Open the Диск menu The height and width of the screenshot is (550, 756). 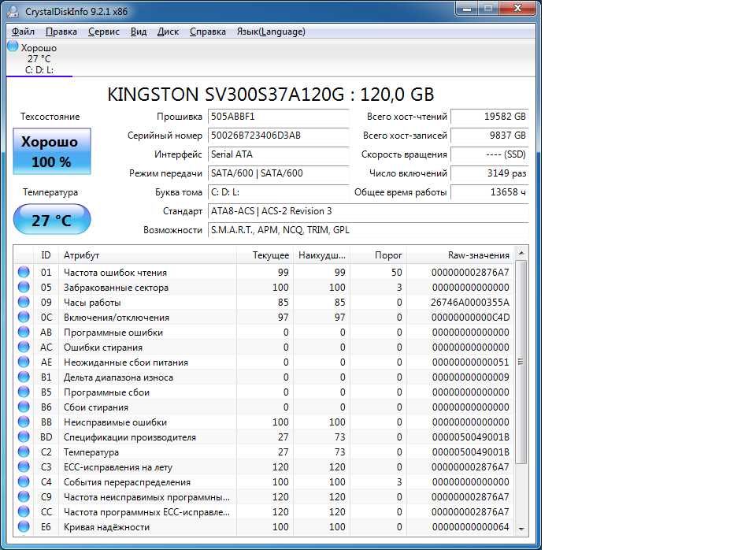click(168, 32)
